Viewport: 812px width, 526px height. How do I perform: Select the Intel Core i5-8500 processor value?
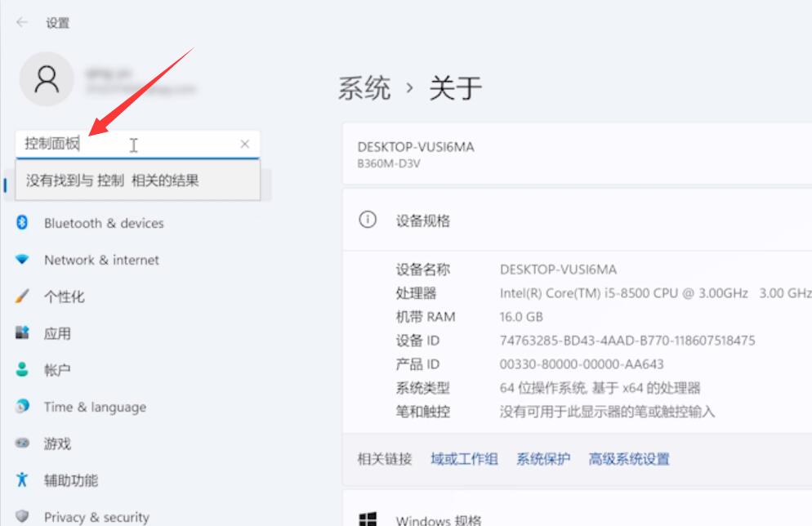(x=656, y=293)
